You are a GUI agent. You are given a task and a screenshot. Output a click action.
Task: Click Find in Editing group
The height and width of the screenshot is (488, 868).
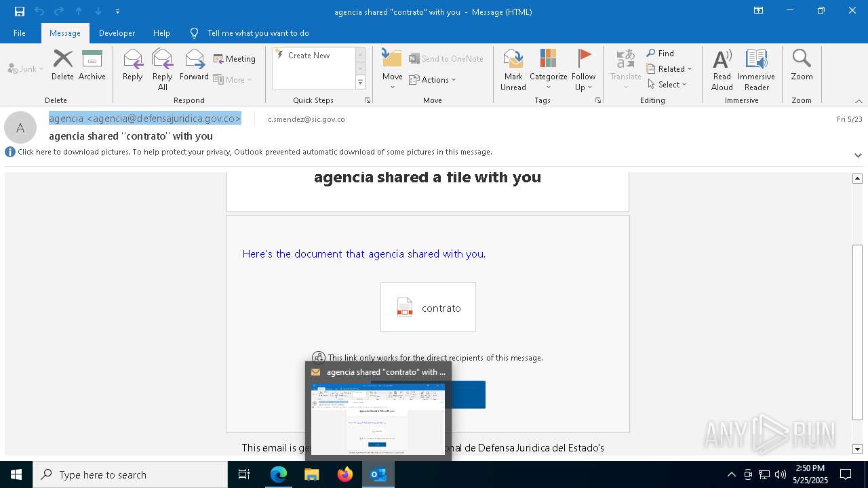pyautogui.click(x=660, y=54)
